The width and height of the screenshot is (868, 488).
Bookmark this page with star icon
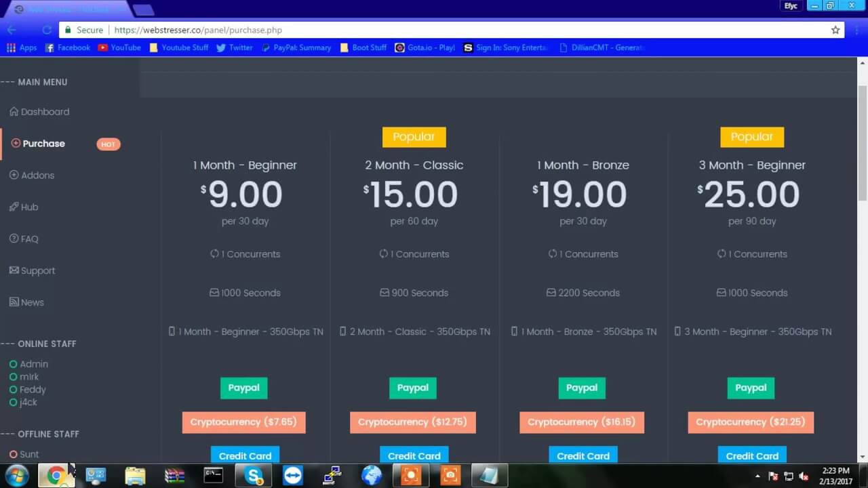835,30
